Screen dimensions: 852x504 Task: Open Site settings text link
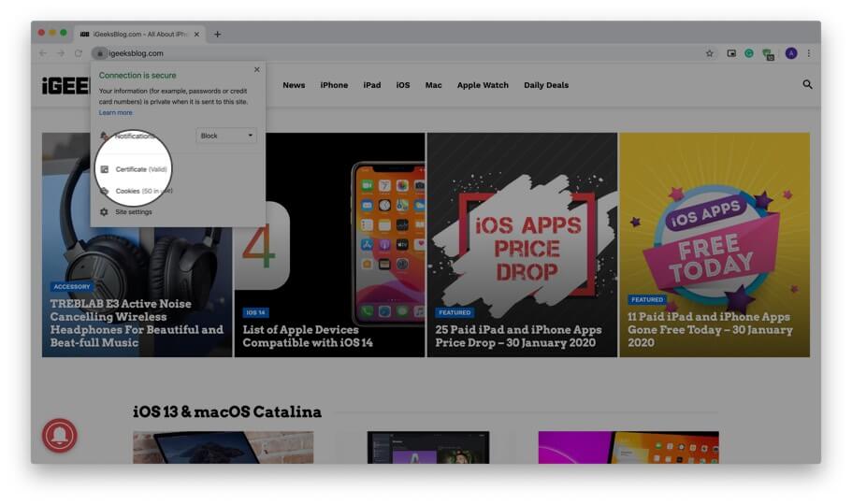[x=133, y=212]
